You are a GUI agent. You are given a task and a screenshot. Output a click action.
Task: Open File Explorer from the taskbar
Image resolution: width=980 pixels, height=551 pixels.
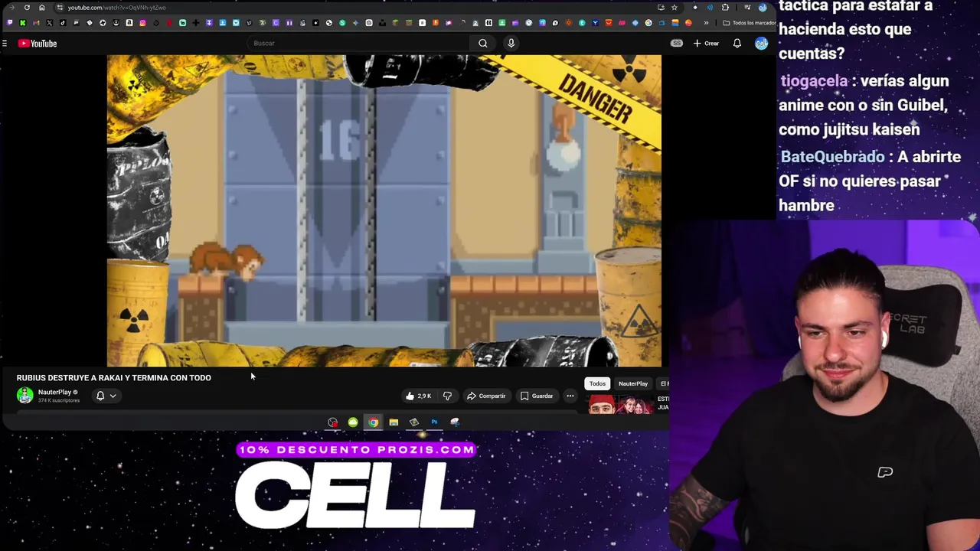pos(394,422)
